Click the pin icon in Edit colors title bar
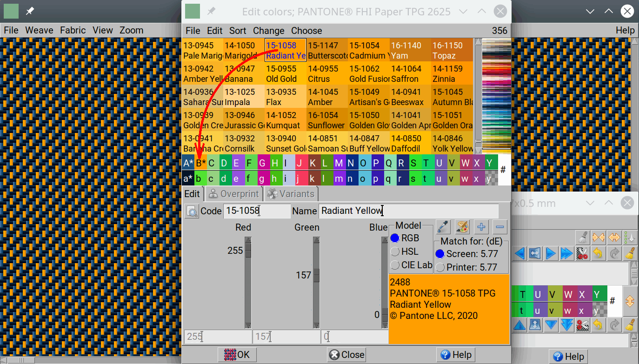 pos(211,11)
